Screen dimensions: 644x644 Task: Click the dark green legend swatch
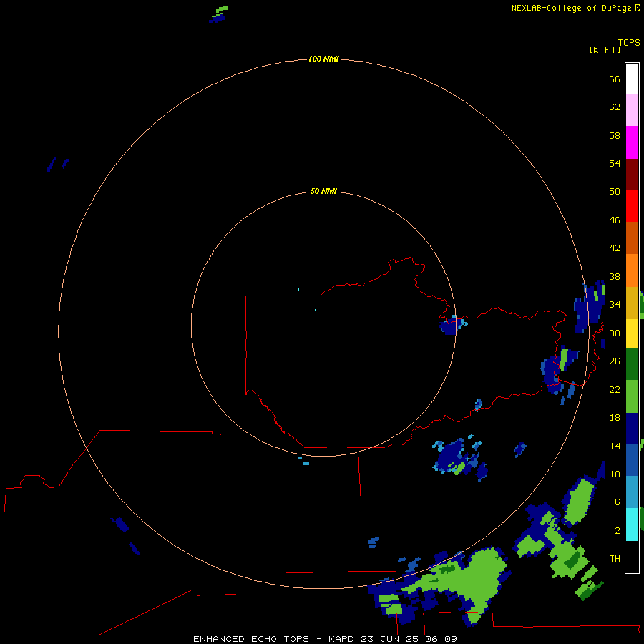(x=632, y=364)
